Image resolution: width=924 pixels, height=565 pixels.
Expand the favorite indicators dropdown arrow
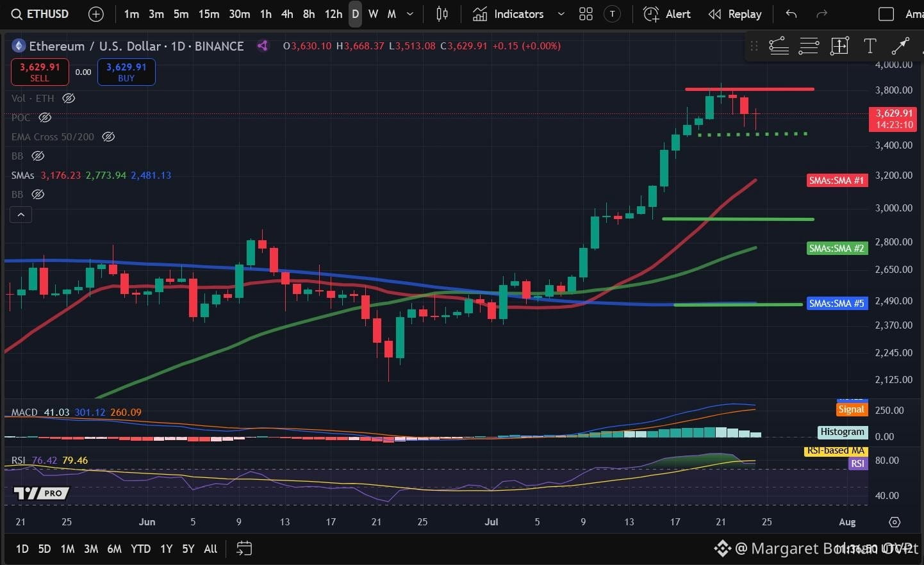coord(561,14)
